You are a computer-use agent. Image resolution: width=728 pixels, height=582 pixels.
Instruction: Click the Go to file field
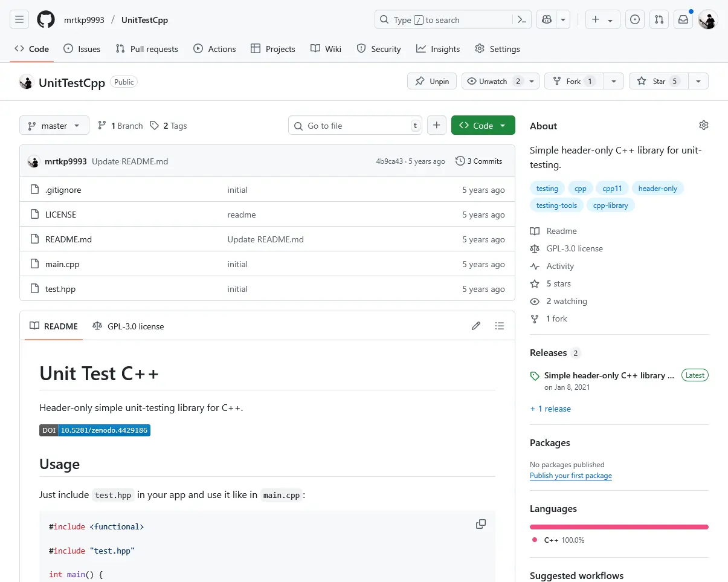(355, 126)
